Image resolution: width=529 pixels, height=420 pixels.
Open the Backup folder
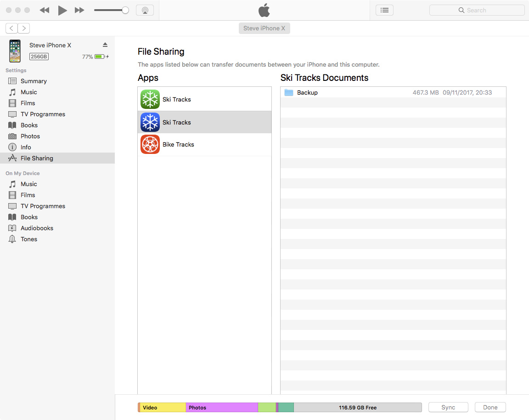[307, 92]
